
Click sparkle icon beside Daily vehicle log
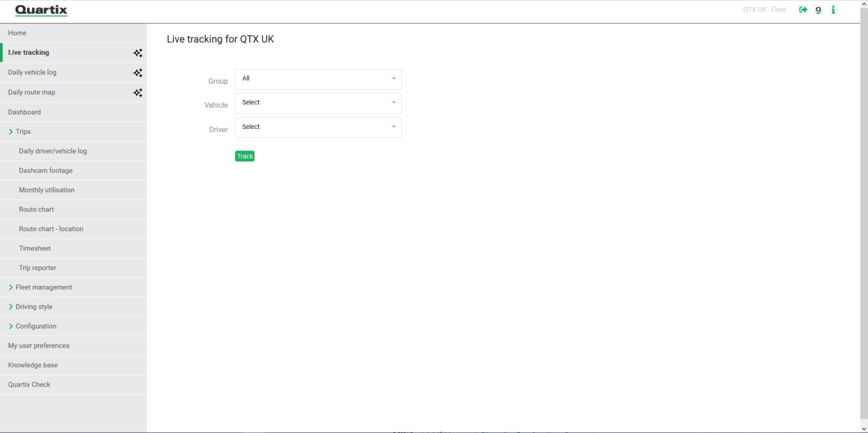point(137,73)
